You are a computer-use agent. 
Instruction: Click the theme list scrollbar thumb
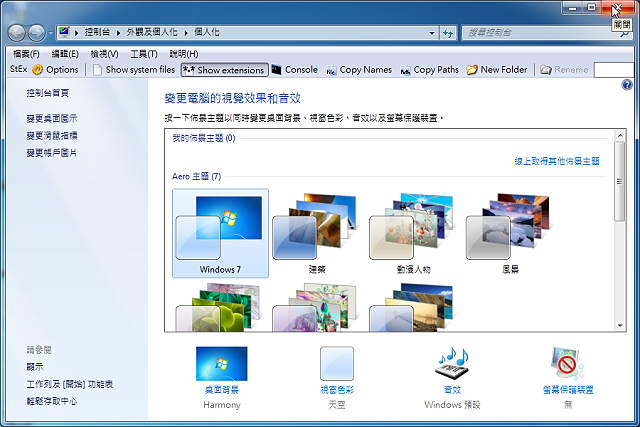click(620, 182)
